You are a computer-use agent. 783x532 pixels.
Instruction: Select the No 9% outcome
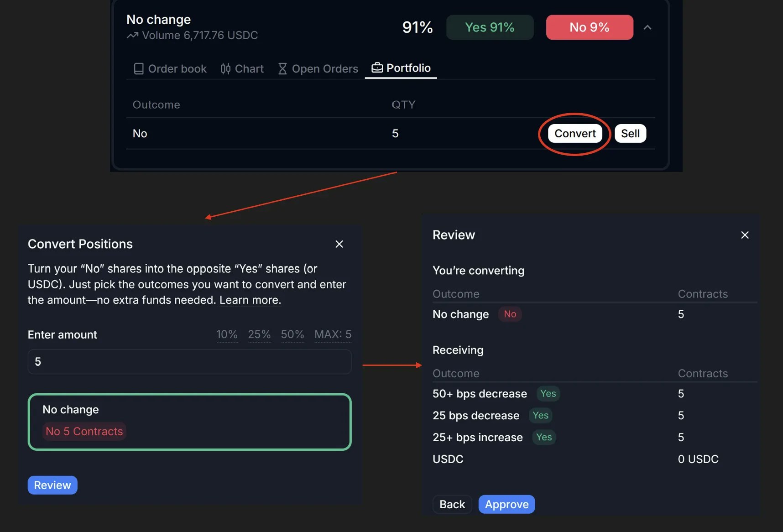[589, 27]
